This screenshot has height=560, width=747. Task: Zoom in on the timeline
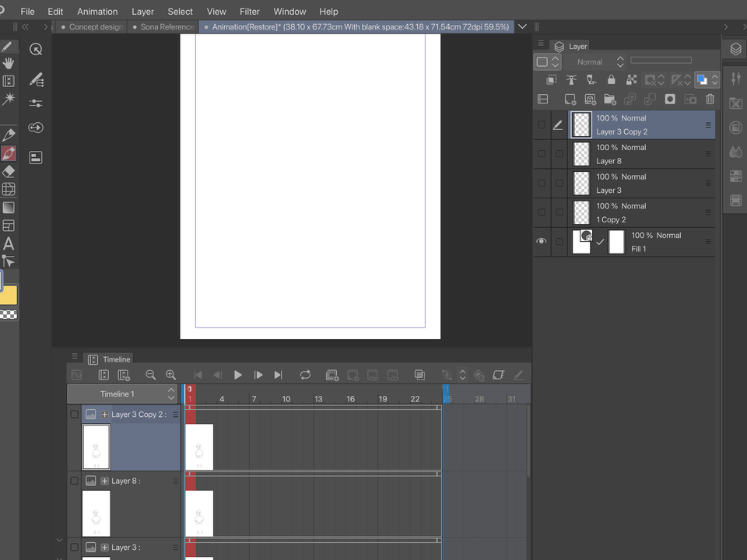170,375
